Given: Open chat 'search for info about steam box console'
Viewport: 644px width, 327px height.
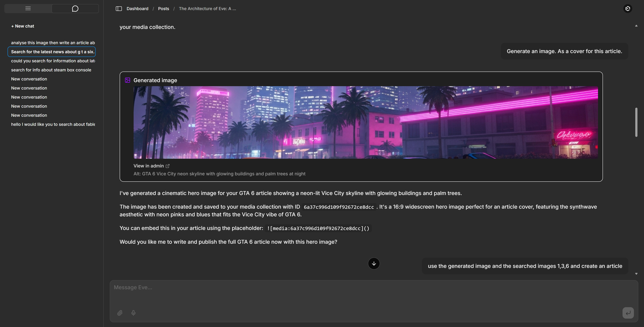Looking at the screenshot, I should tap(52, 70).
